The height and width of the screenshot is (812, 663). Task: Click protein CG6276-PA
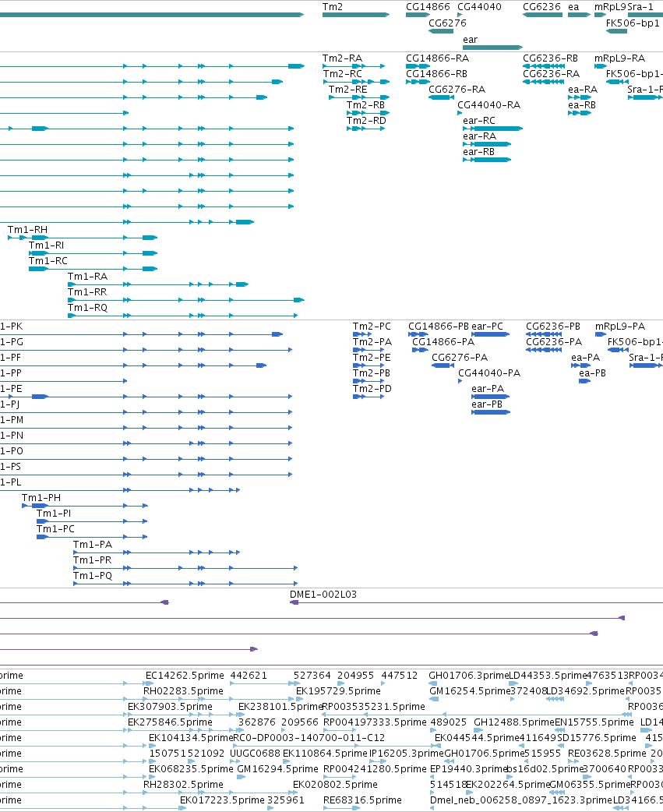(x=443, y=365)
